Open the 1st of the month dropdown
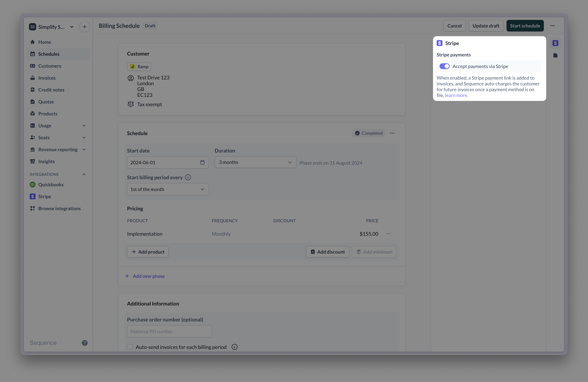 (168, 189)
